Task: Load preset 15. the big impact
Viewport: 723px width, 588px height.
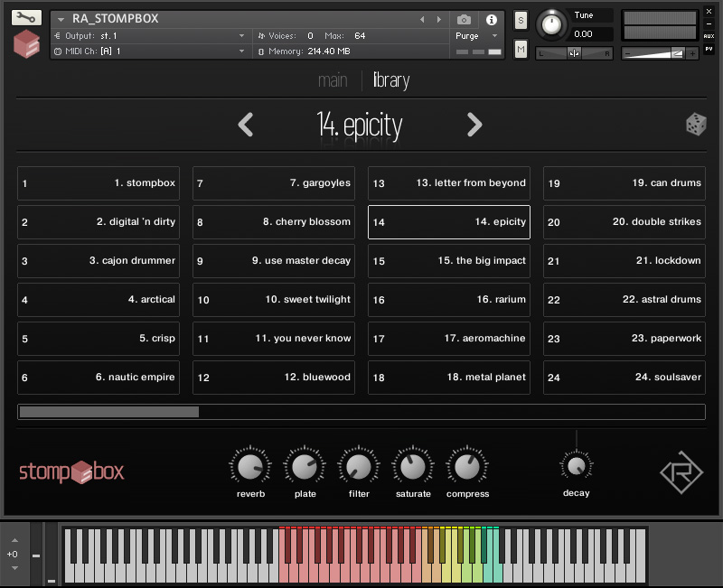Action: coord(449,261)
